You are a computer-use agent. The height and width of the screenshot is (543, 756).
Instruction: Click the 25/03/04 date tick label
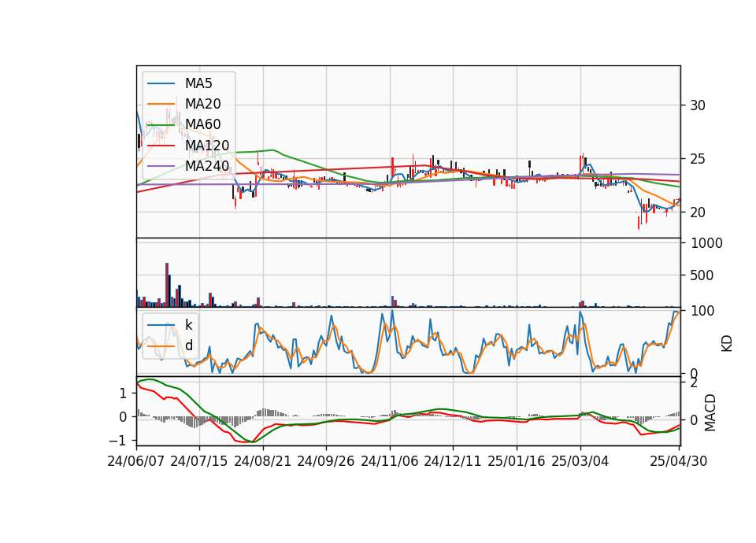[580, 461]
